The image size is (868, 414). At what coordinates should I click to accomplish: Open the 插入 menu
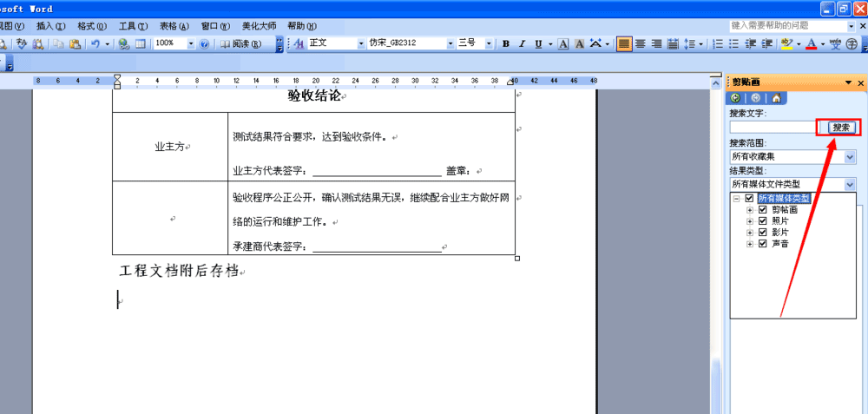[x=49, y=26]
